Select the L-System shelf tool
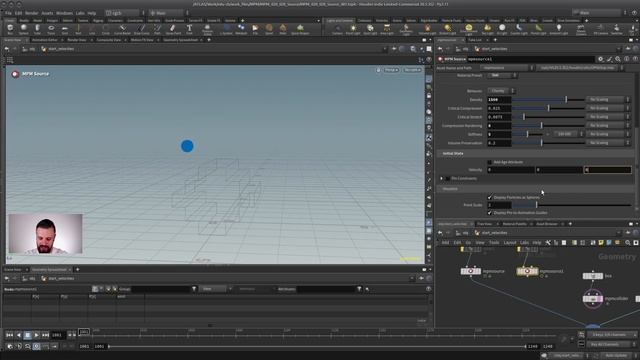The image size is (640, 360). coord(227,29)
